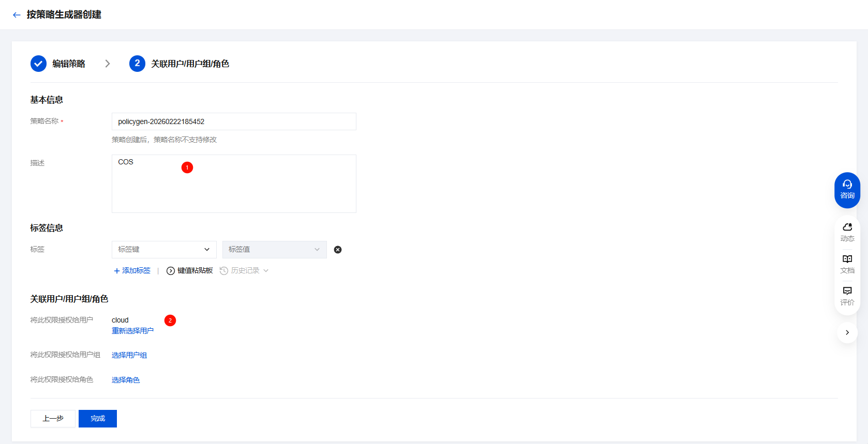Collapse the right sidebar with the chevron
The image size is (868, 444).
[x=847, y=332]
